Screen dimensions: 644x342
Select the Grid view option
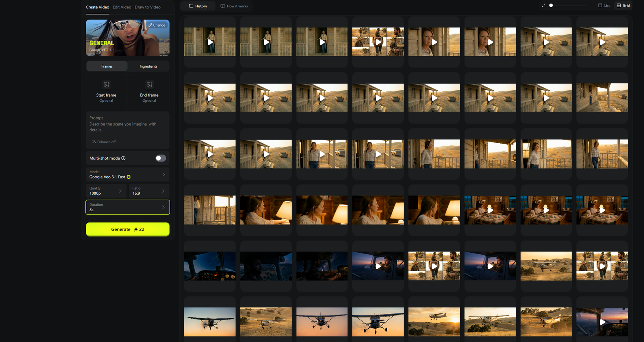tap(623, 6)
